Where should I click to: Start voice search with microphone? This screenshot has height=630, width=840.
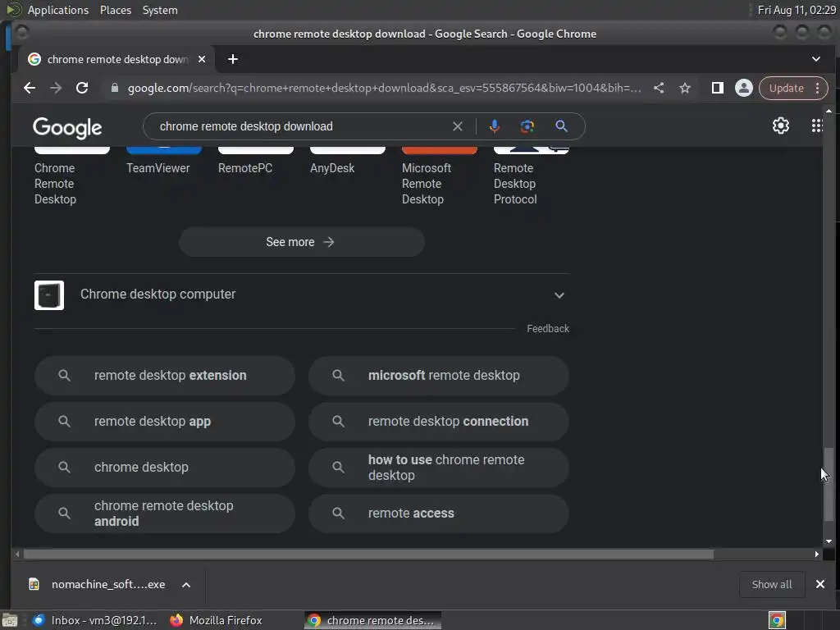[495, 126]
